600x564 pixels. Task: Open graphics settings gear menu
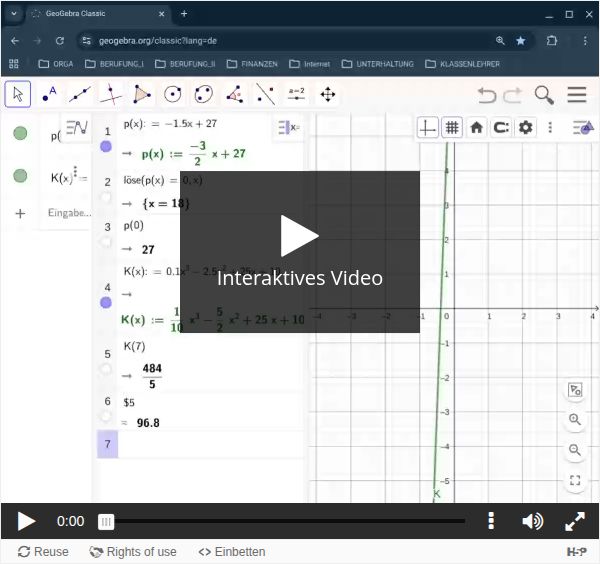pos(525,128)
